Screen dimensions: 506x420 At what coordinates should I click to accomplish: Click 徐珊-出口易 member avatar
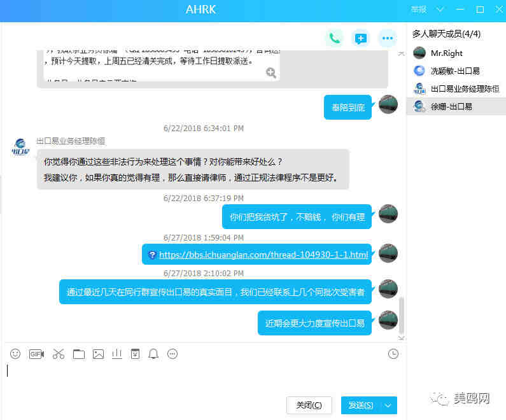[419, 106]
